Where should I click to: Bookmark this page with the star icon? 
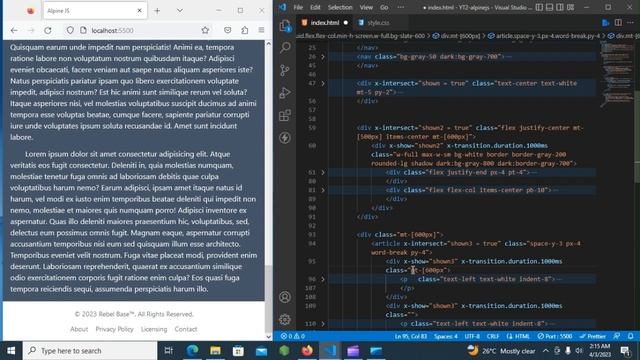(205, 30)
